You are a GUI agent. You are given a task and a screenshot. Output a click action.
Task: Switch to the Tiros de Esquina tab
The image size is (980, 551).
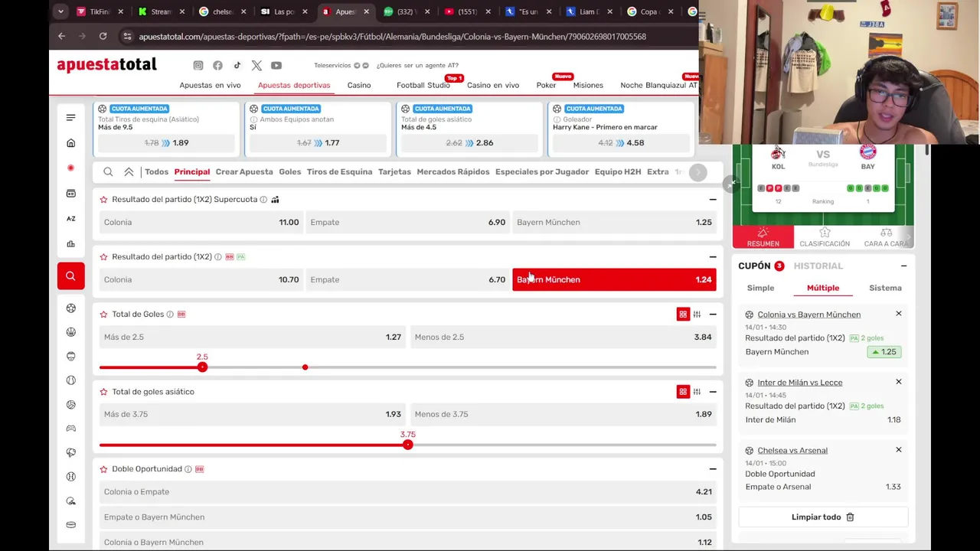pyautogui.click(x=339, y=171)
